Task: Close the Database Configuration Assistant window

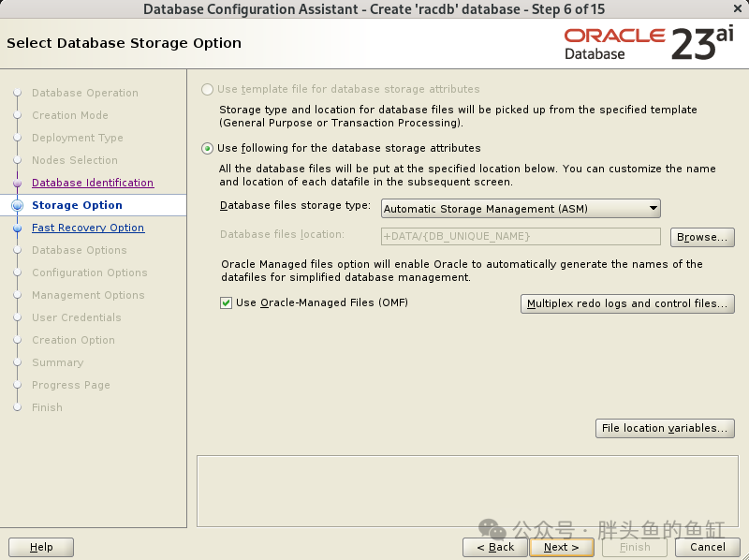Action: [x=738, y=8]
